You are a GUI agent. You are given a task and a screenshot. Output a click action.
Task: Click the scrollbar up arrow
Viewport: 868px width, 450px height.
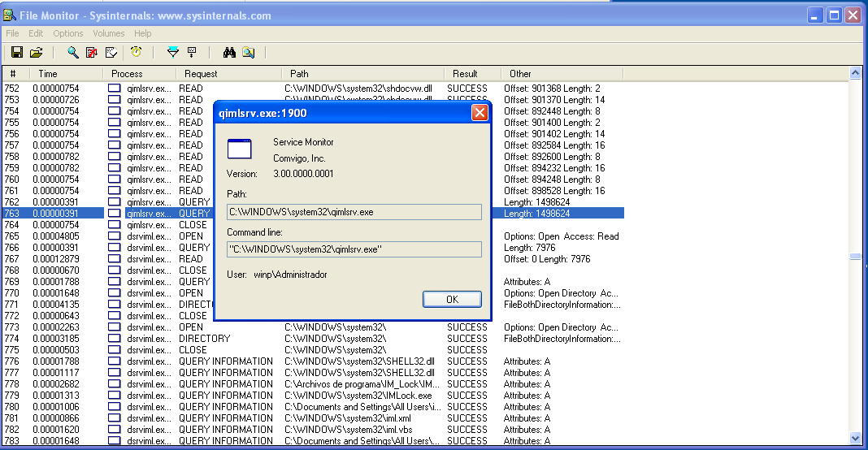855,72
